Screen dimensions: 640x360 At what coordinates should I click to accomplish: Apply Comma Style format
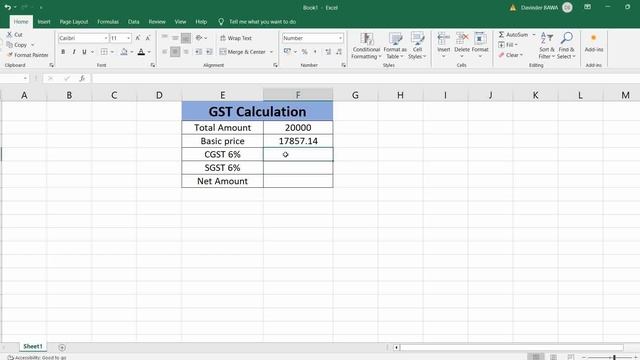(315, 52)
